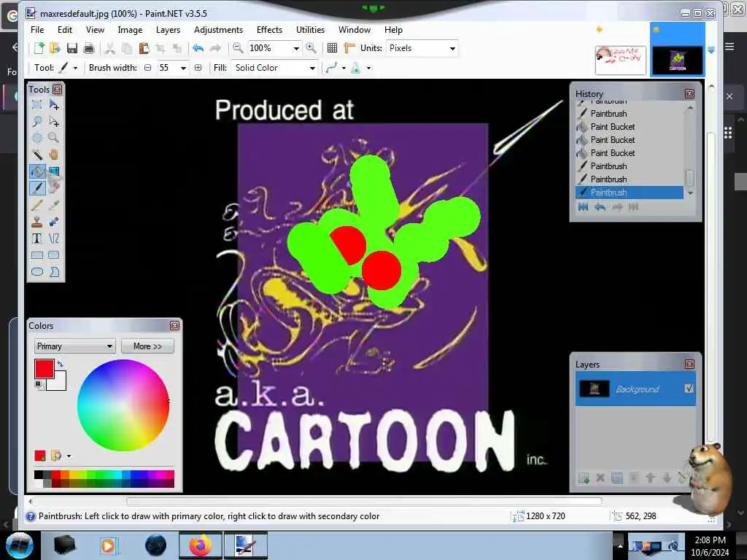Switch to the cartoon image thumbnail tab
The width and height of the screenshot is (747, 560).
click(x=677, y=60)
